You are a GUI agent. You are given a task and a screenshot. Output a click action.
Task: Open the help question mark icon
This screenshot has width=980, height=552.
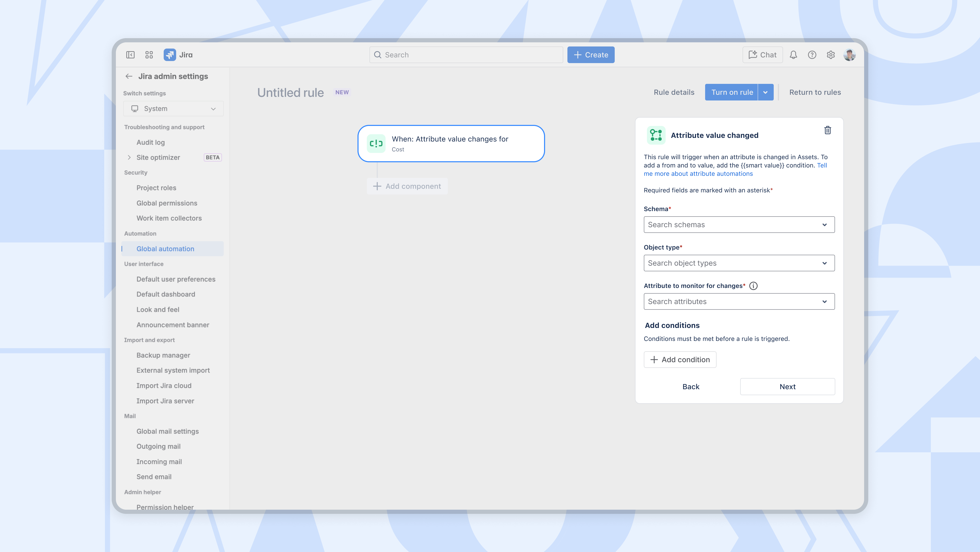point(812,54)
